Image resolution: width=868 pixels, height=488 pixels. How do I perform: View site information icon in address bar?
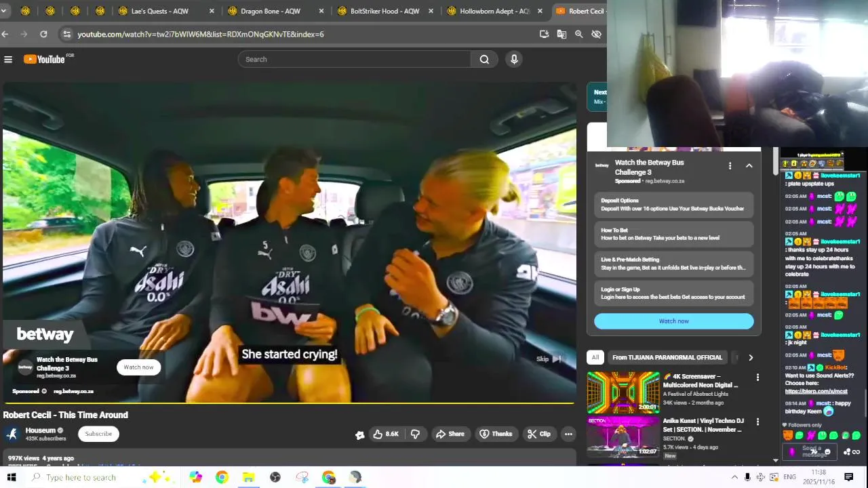coord(66,34)
